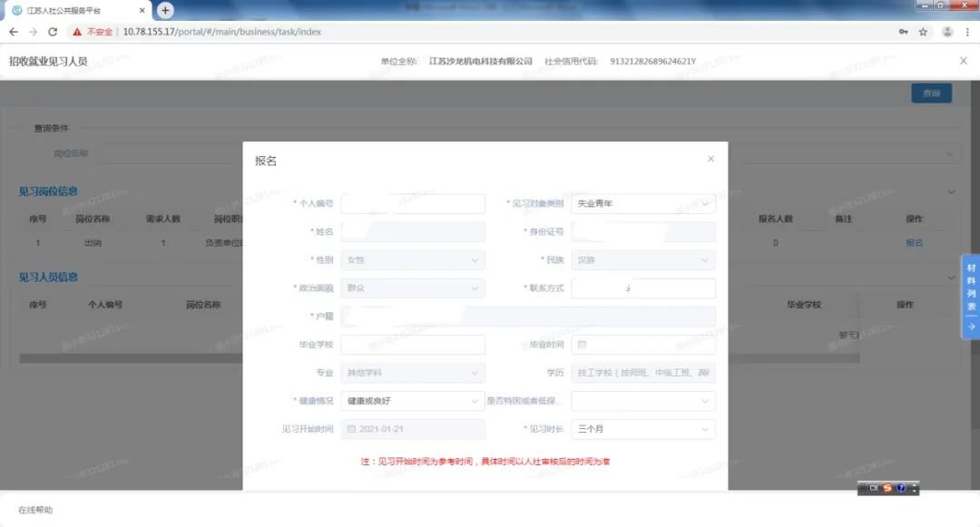980x527 pixels.
Task: Open the saved password key icon
Action: (903, 32)
